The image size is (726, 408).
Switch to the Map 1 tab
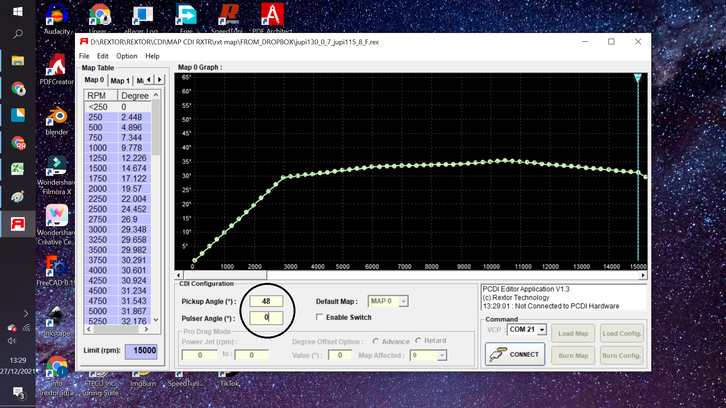(x=120, y=80)
